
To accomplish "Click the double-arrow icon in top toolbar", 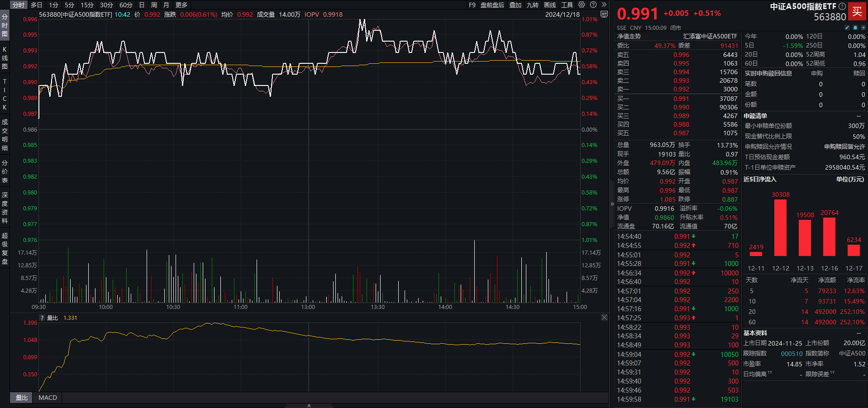I will (604, 5).
